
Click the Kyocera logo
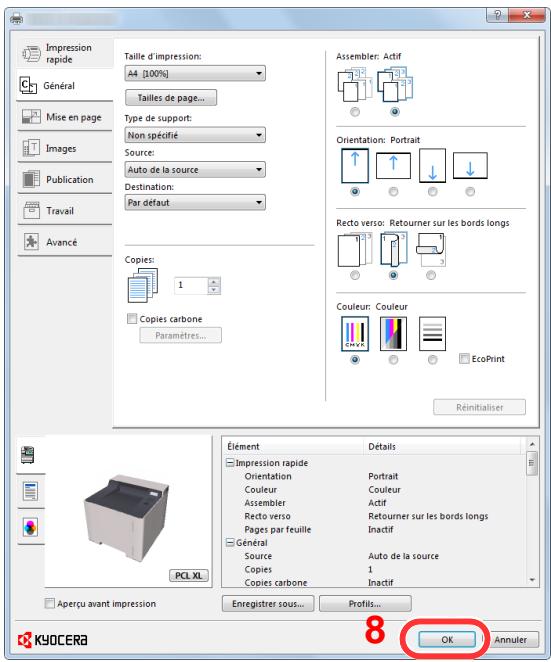pos(53,640)
